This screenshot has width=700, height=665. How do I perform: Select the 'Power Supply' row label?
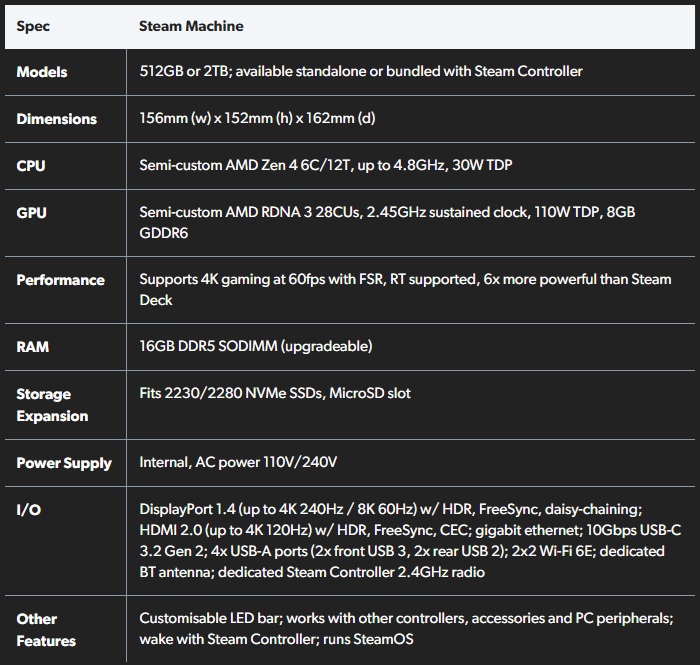tap(63, 463)
